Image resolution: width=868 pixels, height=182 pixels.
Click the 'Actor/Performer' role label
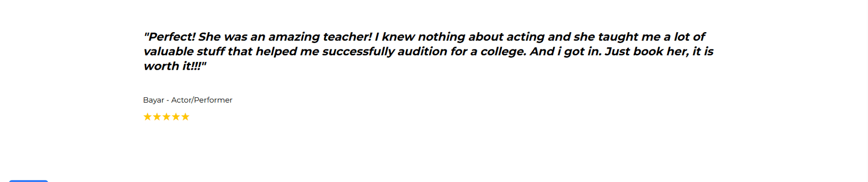(202, 100)
